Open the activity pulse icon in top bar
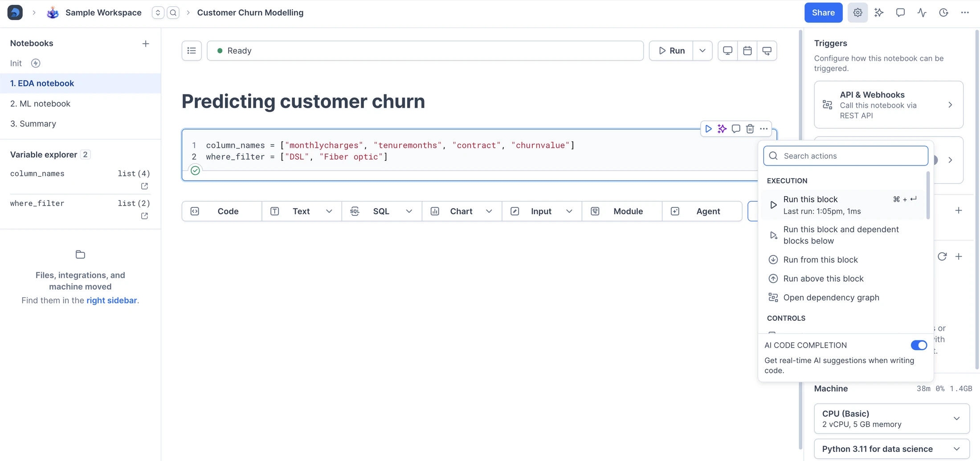 pyautogui.click(x=922, y=12)
